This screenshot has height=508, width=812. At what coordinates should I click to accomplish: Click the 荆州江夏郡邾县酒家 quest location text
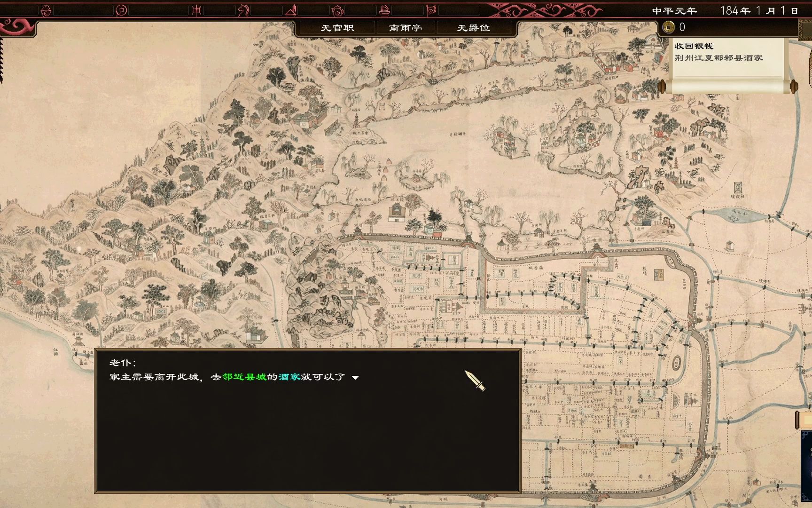[x=718, y=58]
